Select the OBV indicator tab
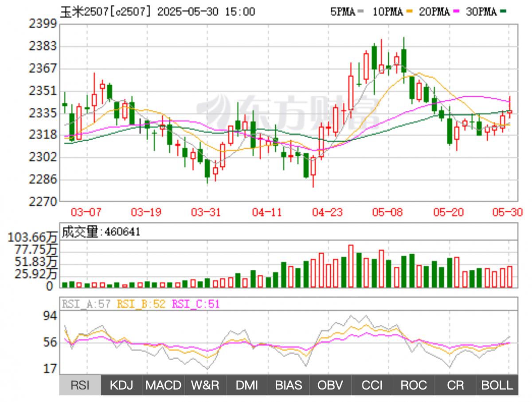The image size is (532, 402). [x=330, y=385]
